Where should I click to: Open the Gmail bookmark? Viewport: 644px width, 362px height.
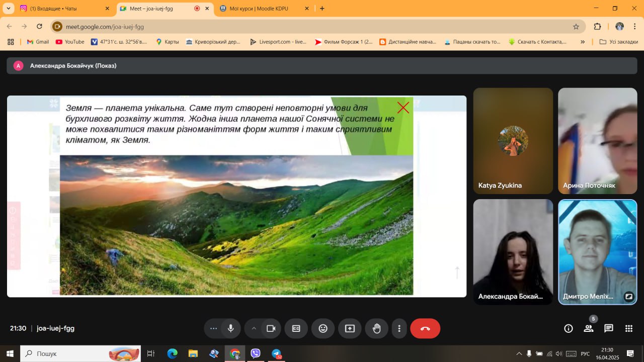38,42
